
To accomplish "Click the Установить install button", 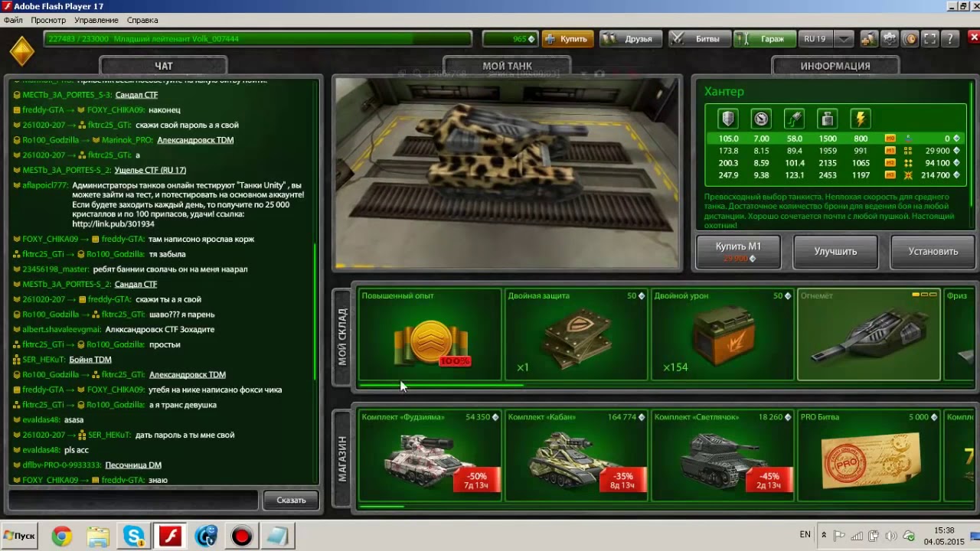I will [x=933, y=252].
